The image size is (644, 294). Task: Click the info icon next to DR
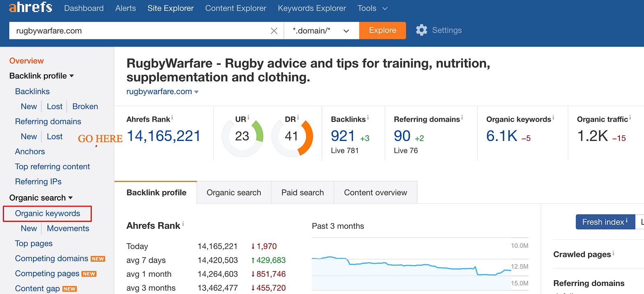[x=298, y=118]
